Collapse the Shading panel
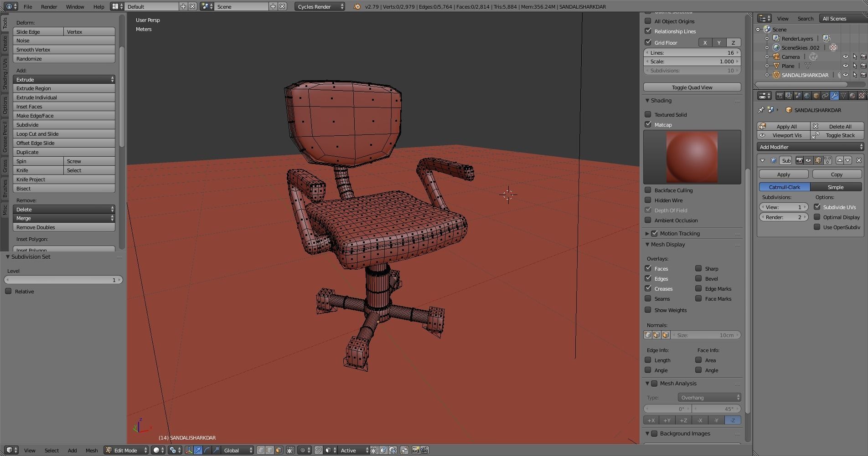This screenshot has width=868, height=456. tap(647, 100)
